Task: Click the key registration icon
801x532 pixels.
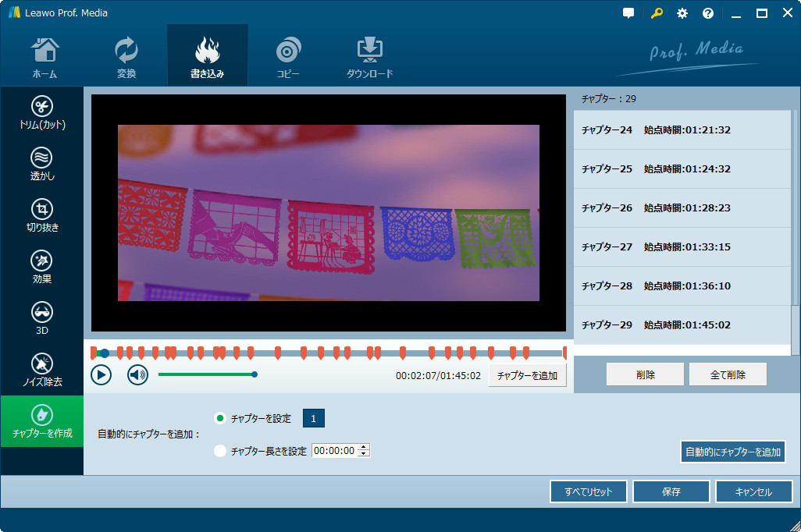Action: [x=657, y=13]
